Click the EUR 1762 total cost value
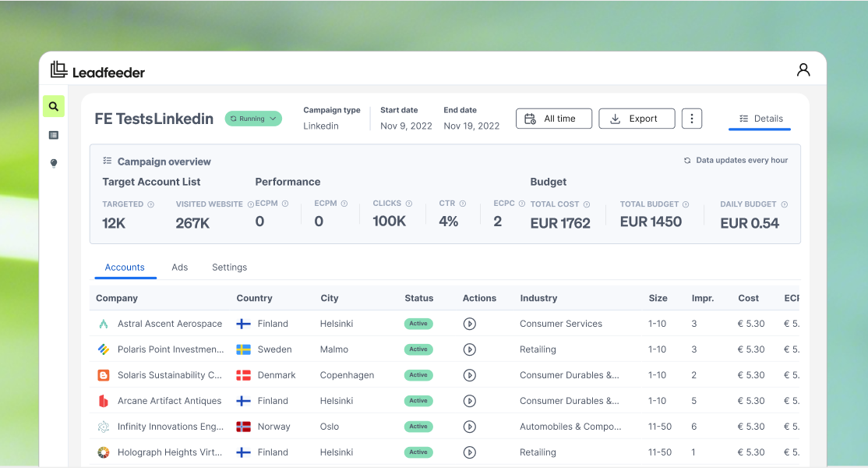 click(560, 223)
